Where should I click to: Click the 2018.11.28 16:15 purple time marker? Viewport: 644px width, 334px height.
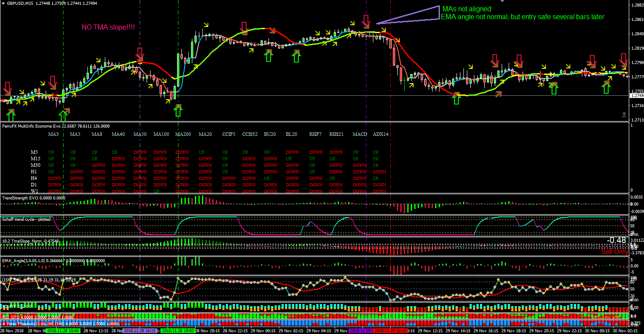(139, 331)
